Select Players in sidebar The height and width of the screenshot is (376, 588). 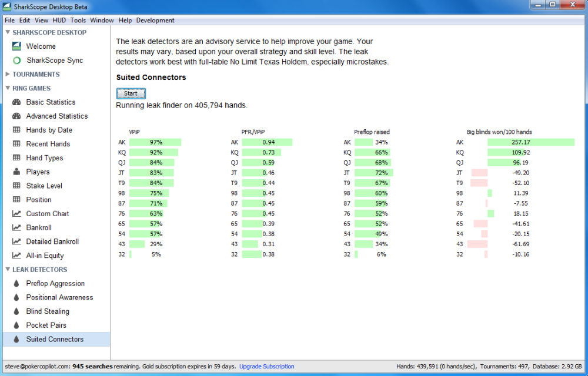pos(38,172)
